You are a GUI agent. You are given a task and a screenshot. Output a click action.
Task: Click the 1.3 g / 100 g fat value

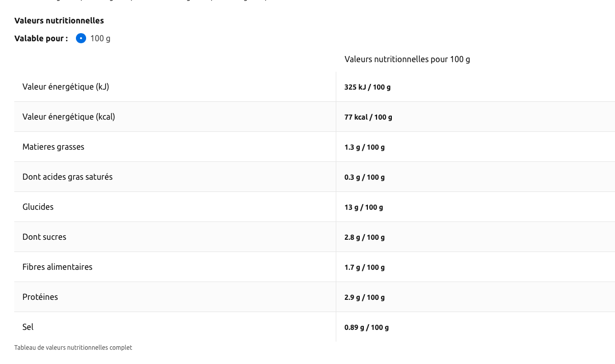click(364, 147)
